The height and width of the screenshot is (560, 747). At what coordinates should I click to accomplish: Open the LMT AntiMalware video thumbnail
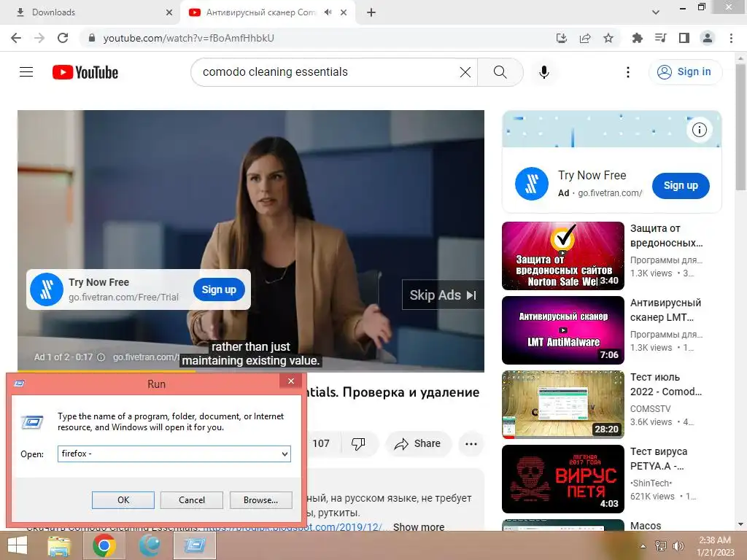tap(563, 330)
